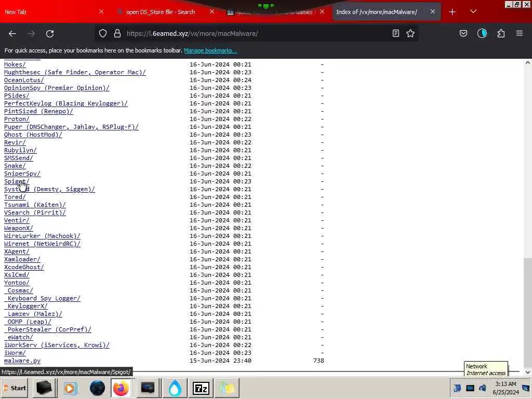Open the Firefox hamburger application menu

pyautogui.click(x=520, y=33)
